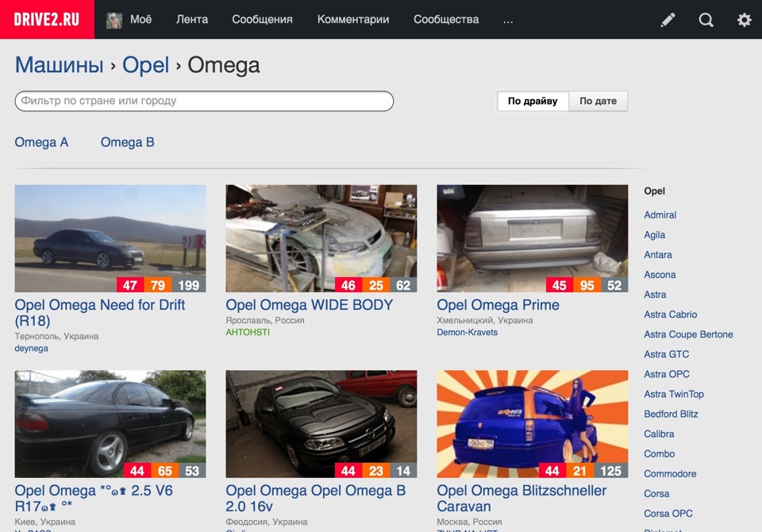Screen dimensions: 762x532
Task: Click Хмельницкий, Украина location text
Action: pyautogui.click(x=485, y=321)
